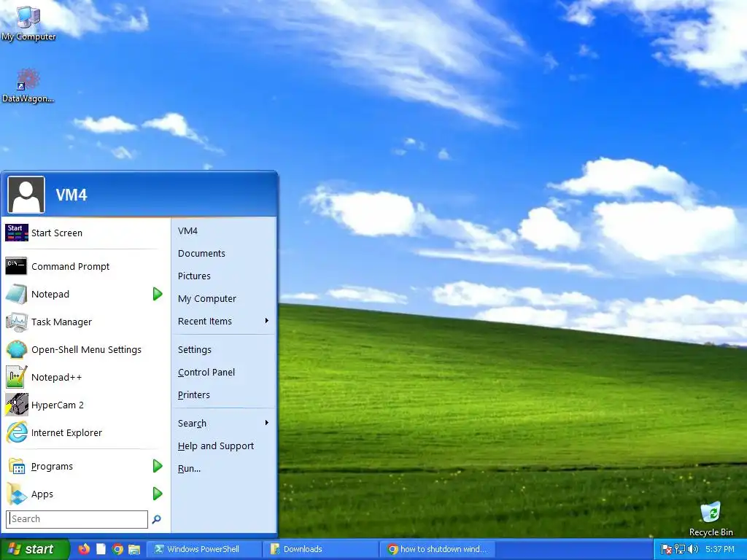Image resolution: width=747 pixels, height=560 pixels.
Task: Open Internet Explorer from start menu
Action: click(x=86, y=432)
